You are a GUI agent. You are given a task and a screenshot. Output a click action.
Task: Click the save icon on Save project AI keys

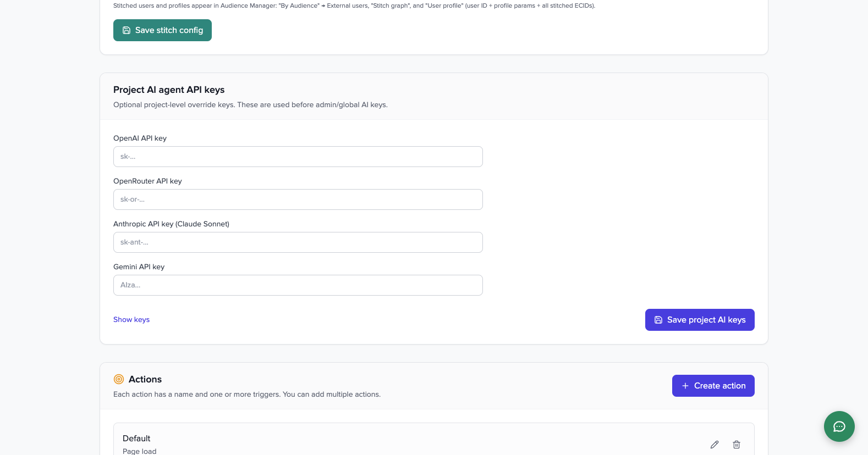658,319
